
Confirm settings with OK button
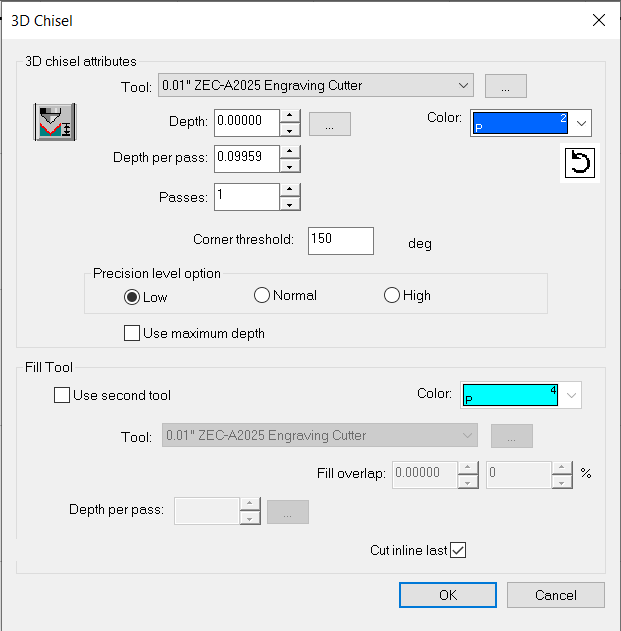pos(447,595)
